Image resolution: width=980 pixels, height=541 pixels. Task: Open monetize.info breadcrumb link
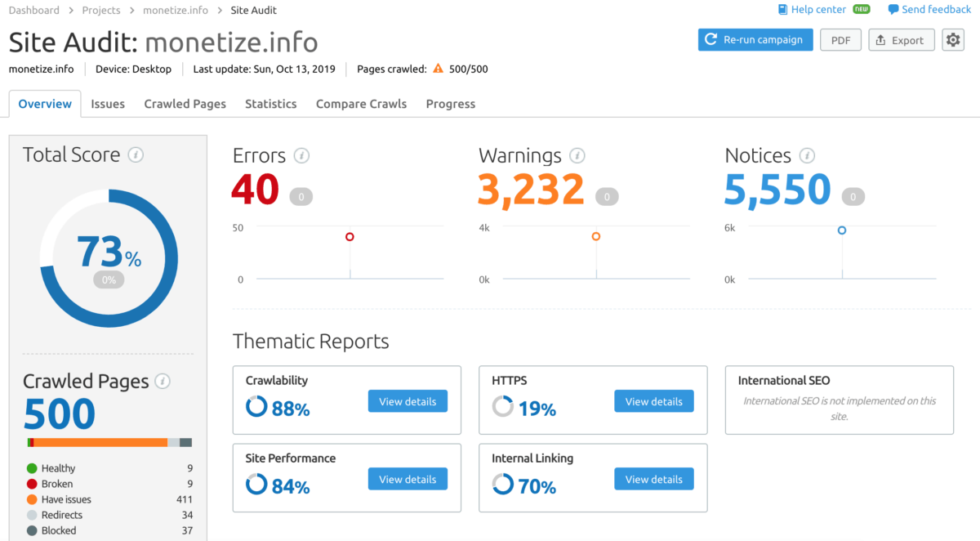(176, 10)
